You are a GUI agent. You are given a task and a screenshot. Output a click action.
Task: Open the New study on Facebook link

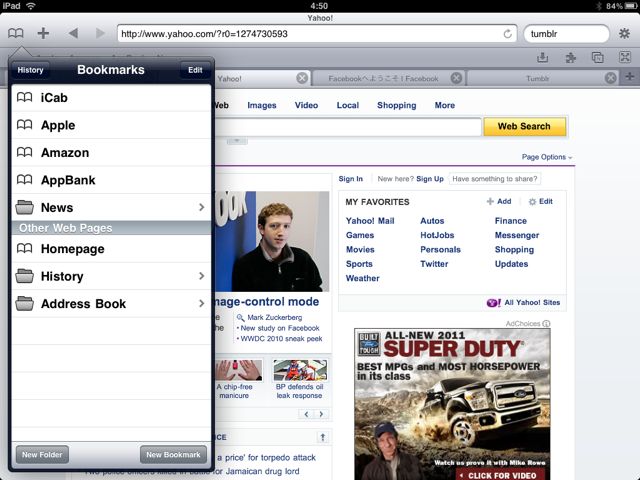coord(280,328)
